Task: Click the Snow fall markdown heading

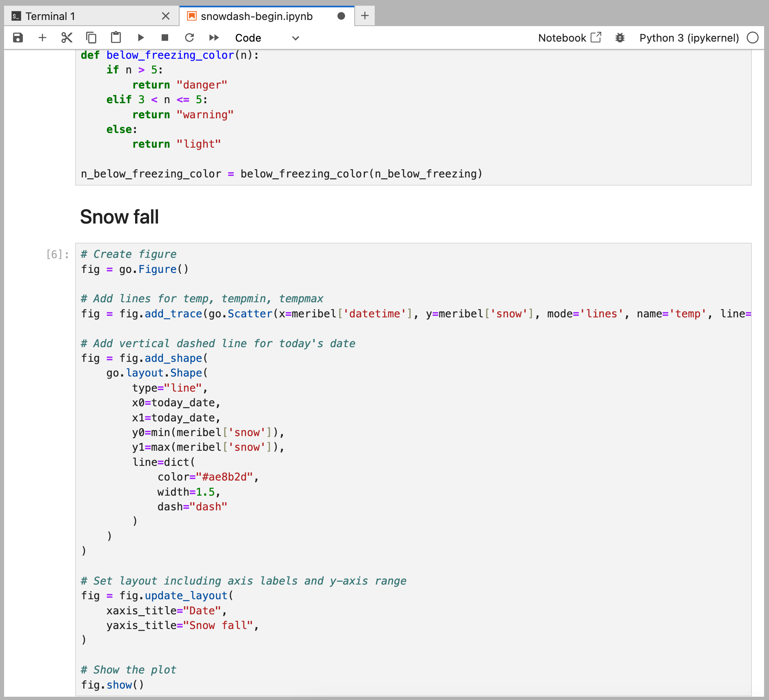Action: (x=120, y=217)
